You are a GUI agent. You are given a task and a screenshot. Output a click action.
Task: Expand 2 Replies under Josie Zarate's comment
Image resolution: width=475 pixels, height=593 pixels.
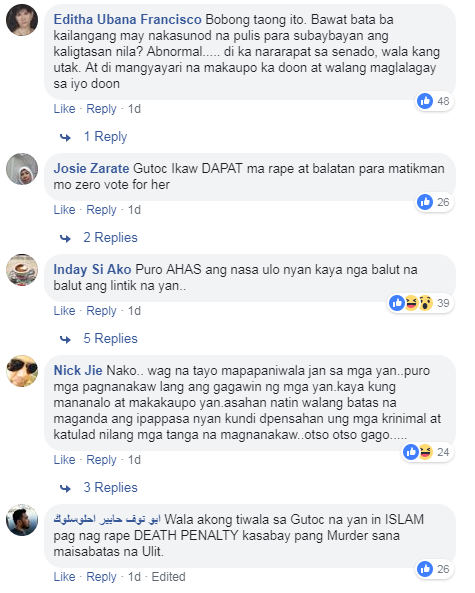pos(110,238)
